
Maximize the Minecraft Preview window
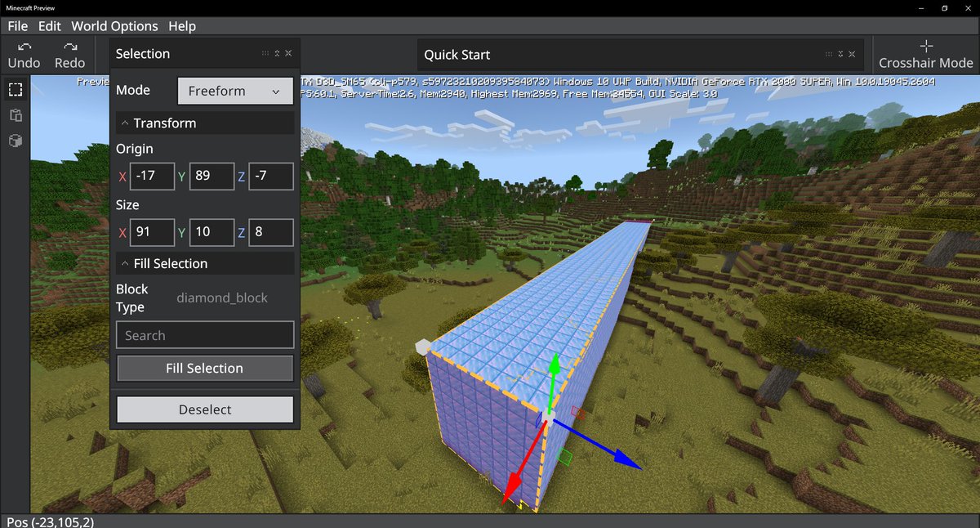click(945, 7)
